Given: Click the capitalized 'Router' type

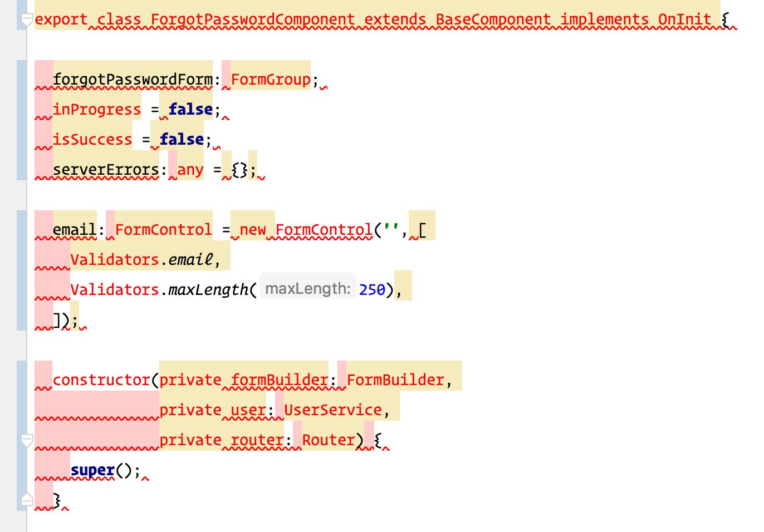Looking at the screenshot, I should (x=329, y=440).
